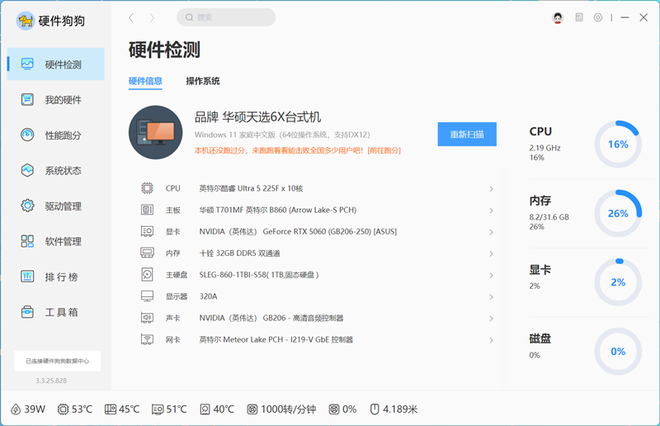The image size is (660, 426).
Task: Click the CPU 16% usage ring
Action: click(x=618, y=144)
